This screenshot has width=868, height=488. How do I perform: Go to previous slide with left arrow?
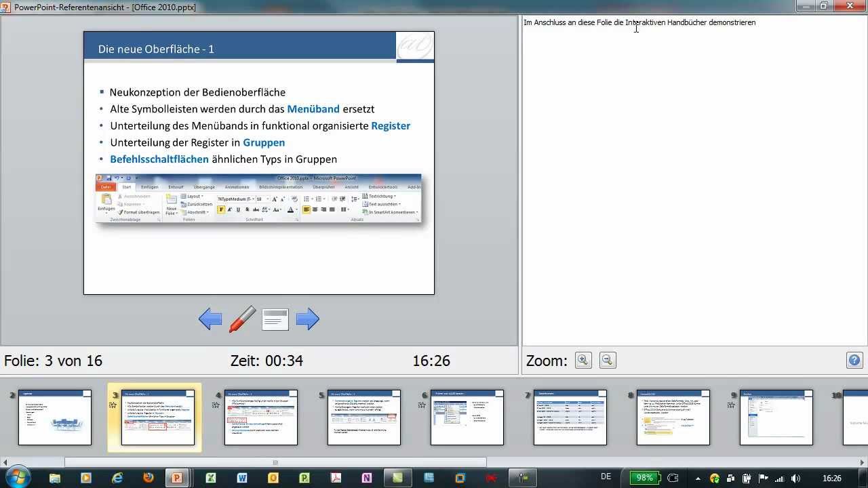pyautogui.click(x=210, y=319)
